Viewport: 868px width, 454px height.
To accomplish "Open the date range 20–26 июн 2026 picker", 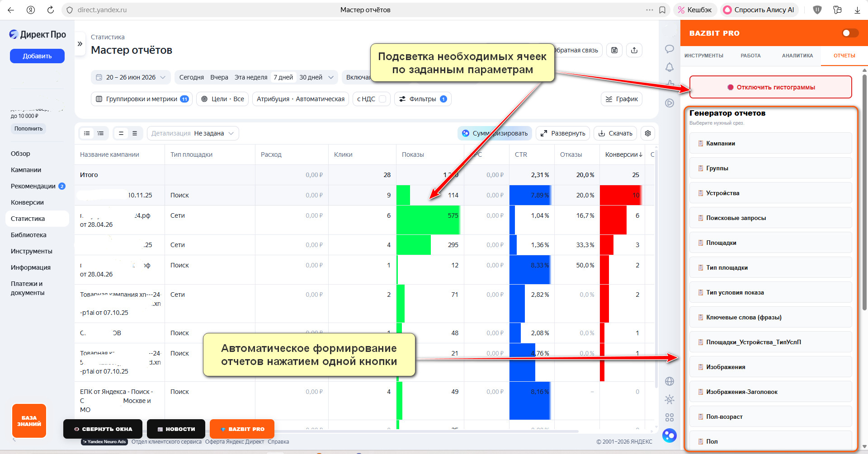I will [x=131, y=77].
